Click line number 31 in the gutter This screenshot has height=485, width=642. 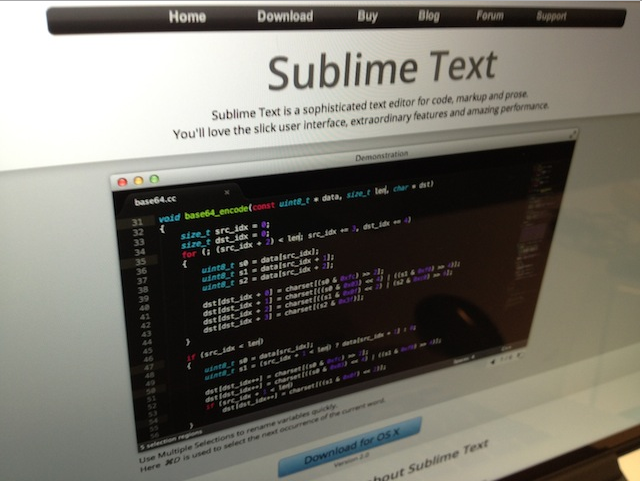[137, 222]
